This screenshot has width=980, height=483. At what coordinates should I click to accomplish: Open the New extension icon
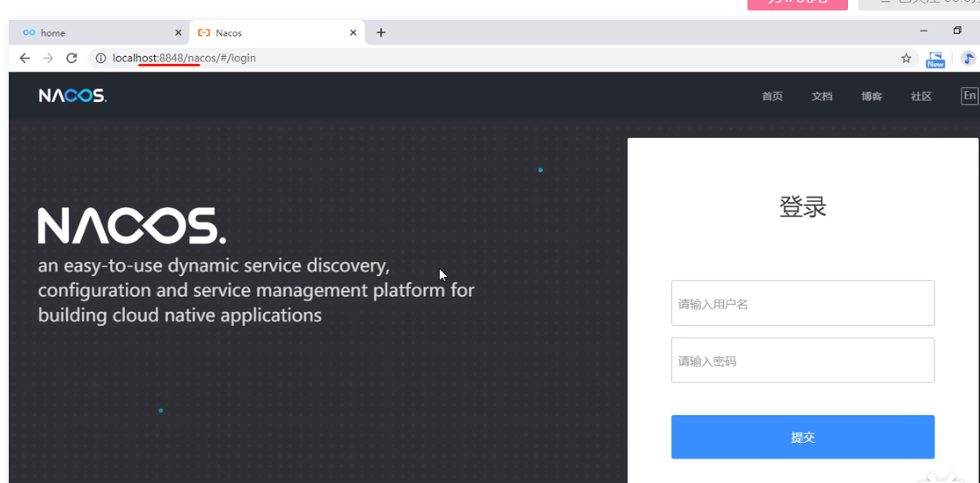pyautogui.click(x=935, y=59)
